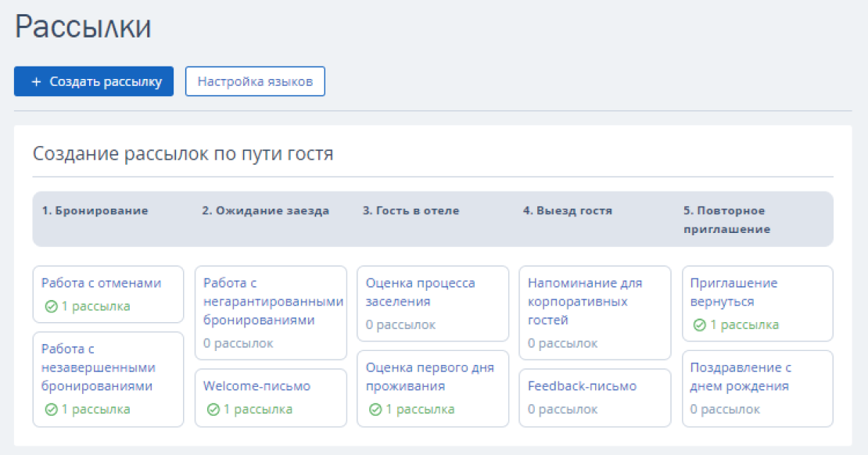
Task: Click green checkmark in Работа с отменами card
Action: pyautogui.click(x=51, y=306)
